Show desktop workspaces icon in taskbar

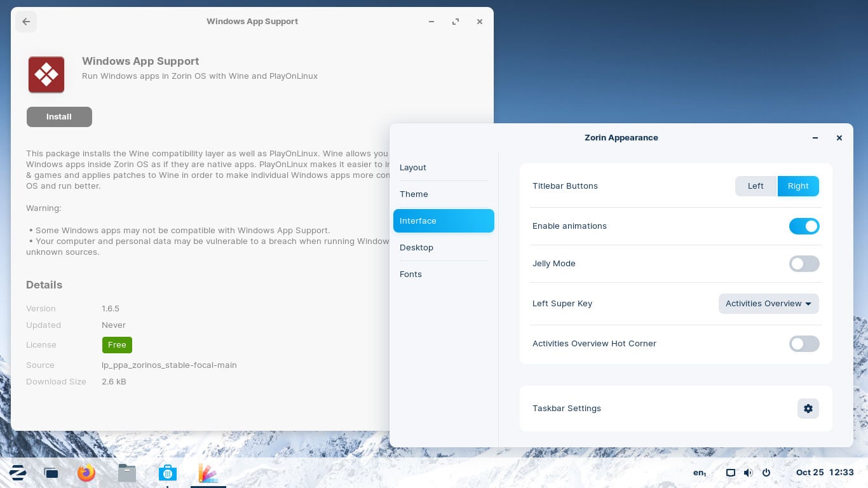(x=51, y=473)
